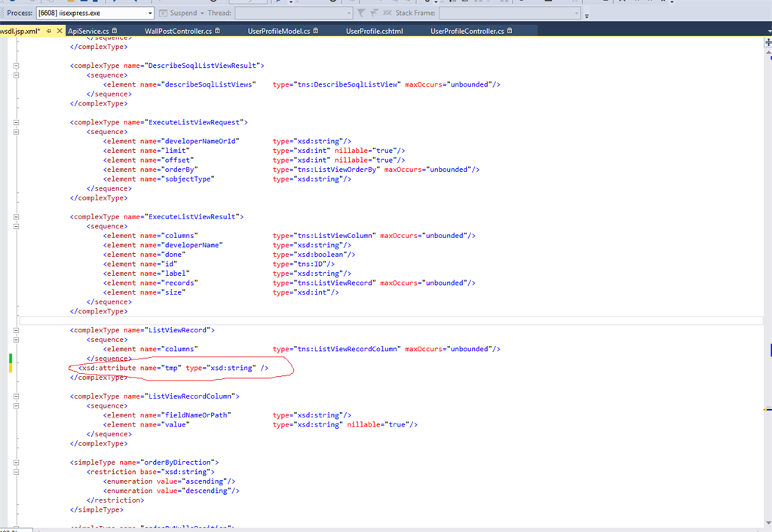Collapse sequence inside DescribeSoqlListViewResult

click(17, 75)
